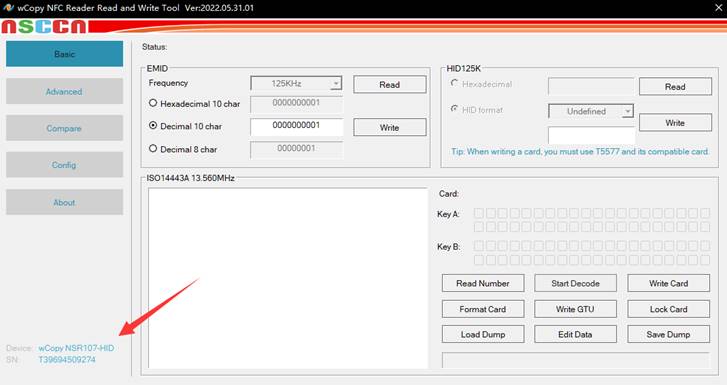Click device name wCopy.NSR107-HID
Image resolution: width=727 pixels, height=385 pixels.
click(x=76, y=348)
